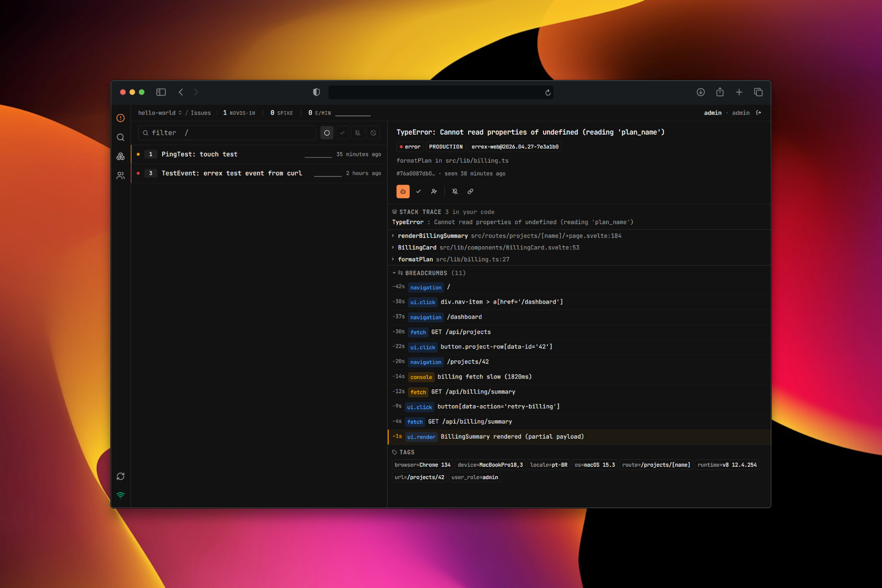Viewport: 882px width, 588px height.
Task: Focus the issue filter input
Action: point(227,133)
